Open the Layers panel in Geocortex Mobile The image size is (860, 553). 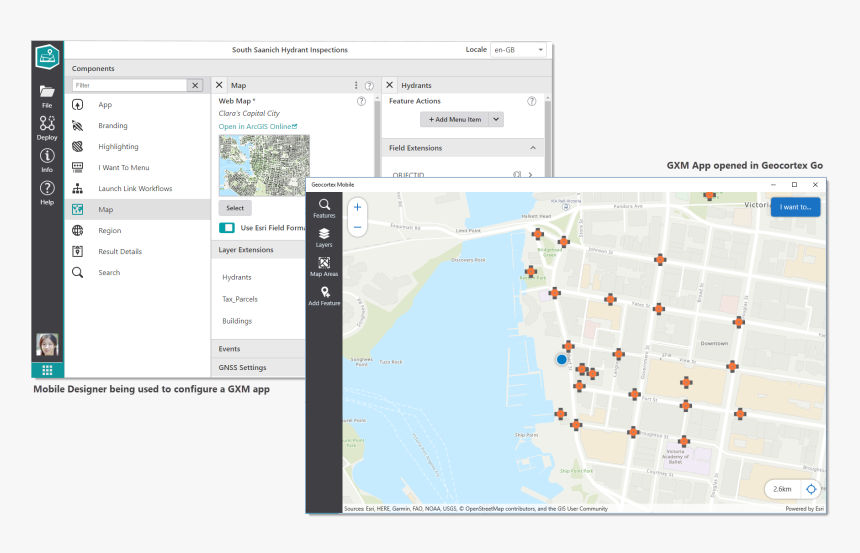point(324,237)
